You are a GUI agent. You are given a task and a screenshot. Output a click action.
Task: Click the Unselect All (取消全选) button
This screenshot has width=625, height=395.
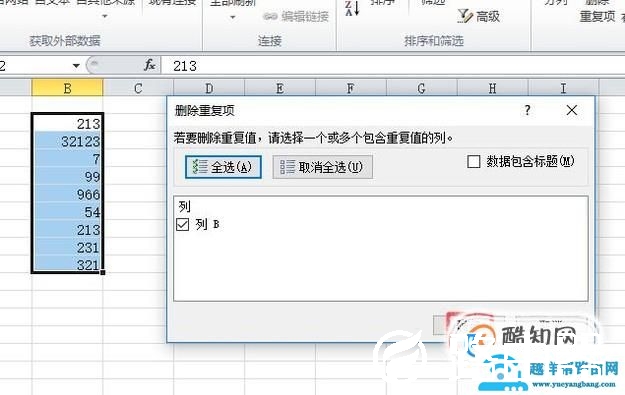(x=322, y=167)
